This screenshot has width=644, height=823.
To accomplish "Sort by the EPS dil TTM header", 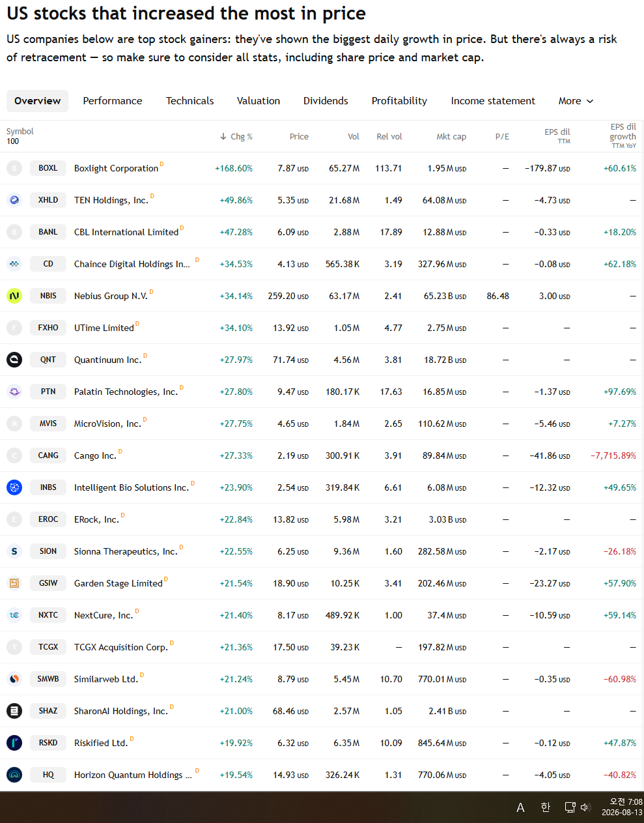I will [x=557, y=136].
